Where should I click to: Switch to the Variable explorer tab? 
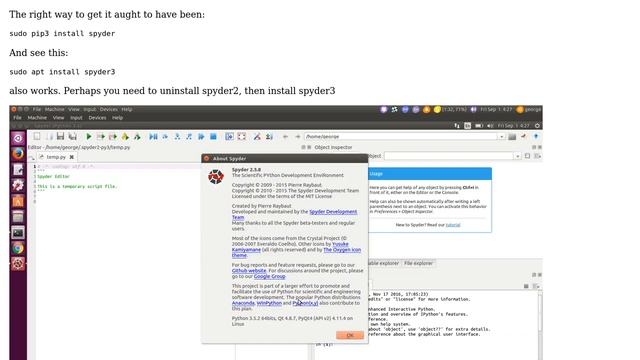383,263
